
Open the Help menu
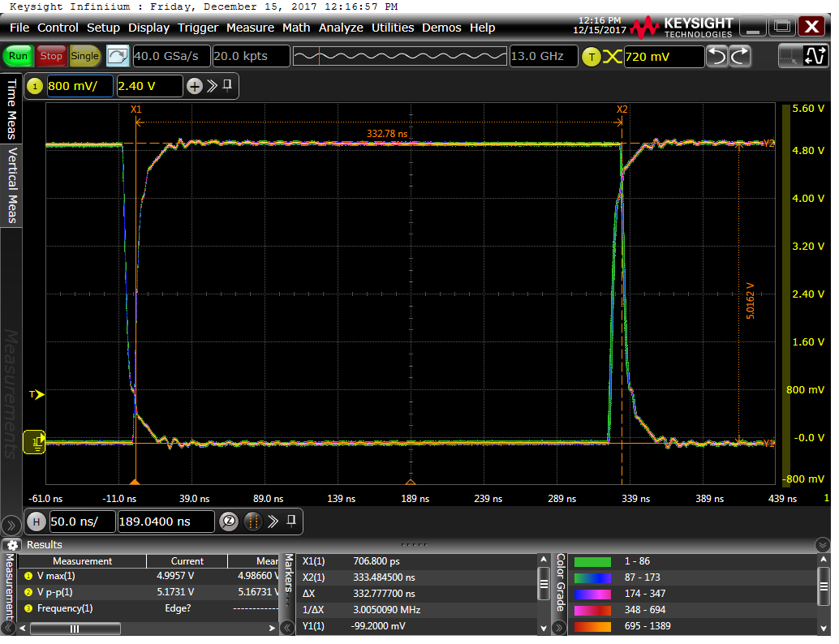pyautogui.click(x=482, y=28)
